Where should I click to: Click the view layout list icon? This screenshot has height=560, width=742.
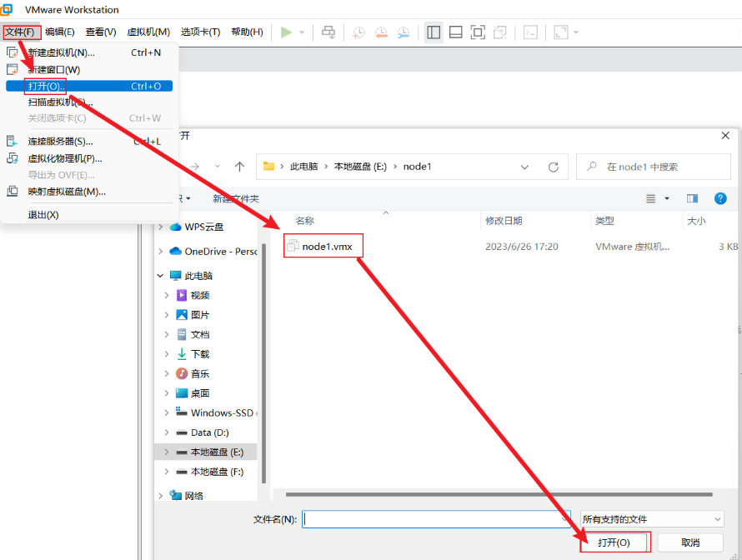651,198
